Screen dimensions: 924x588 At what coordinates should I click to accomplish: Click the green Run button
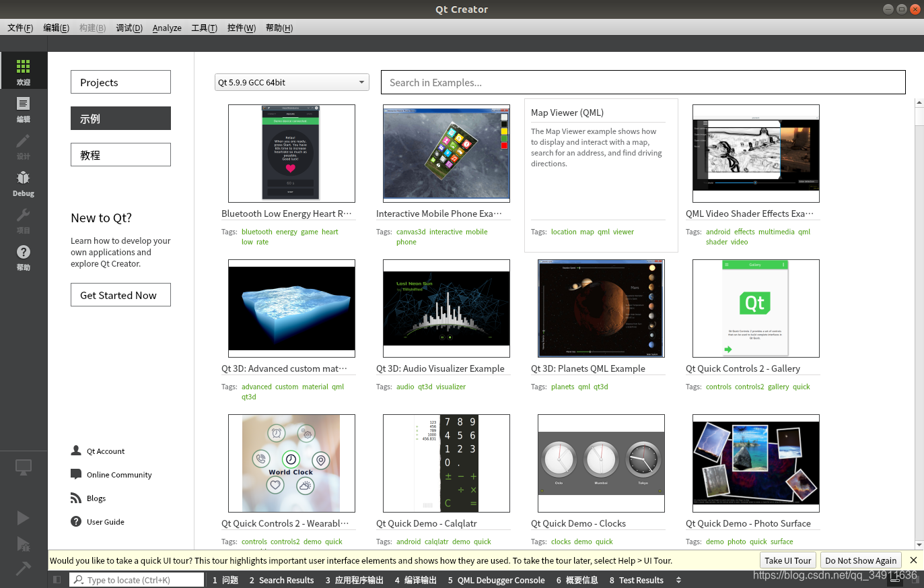point(23,517)
